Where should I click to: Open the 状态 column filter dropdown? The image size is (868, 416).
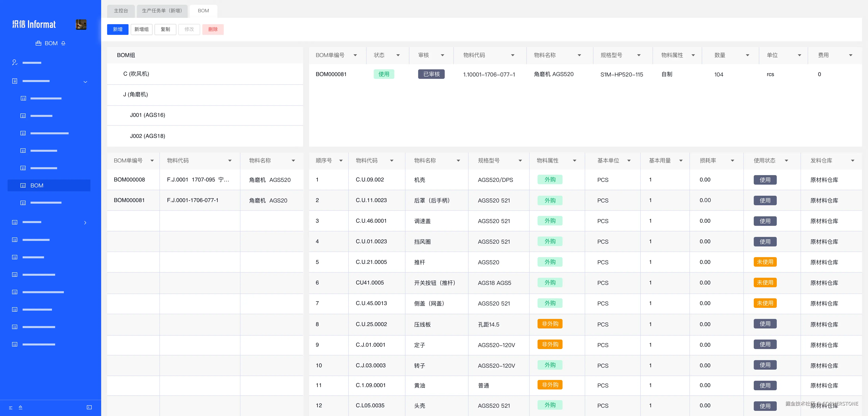[x=398, y=55]
